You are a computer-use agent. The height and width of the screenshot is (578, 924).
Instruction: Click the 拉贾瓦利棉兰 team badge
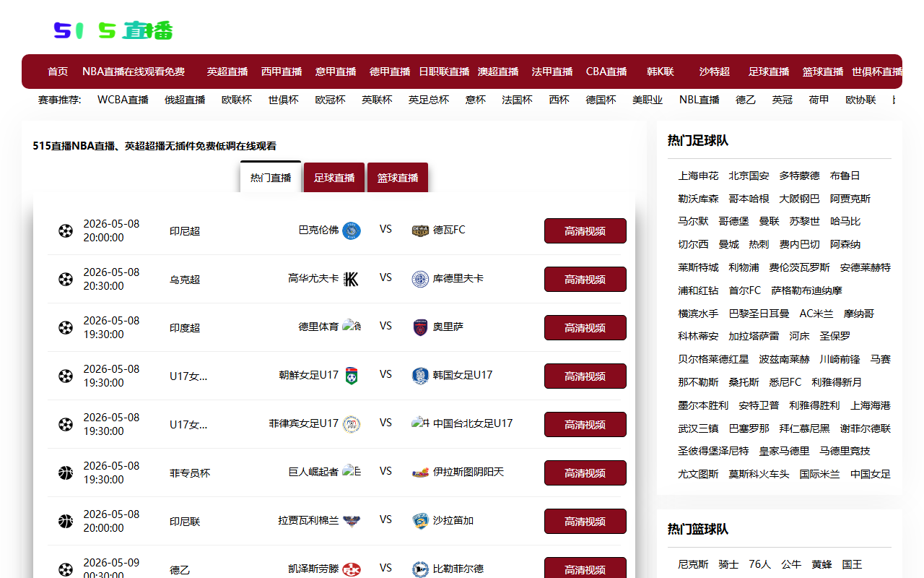pos(352,521)
